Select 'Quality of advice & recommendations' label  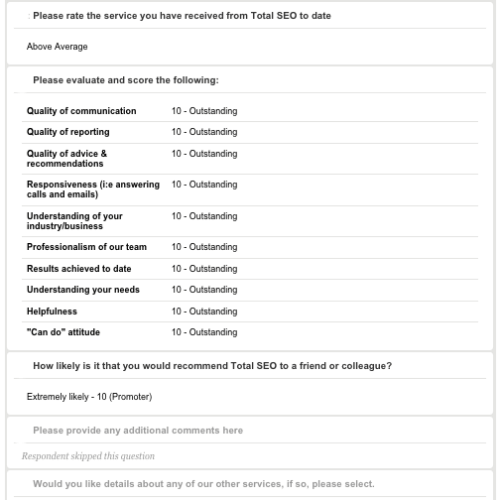coord(67,159)
